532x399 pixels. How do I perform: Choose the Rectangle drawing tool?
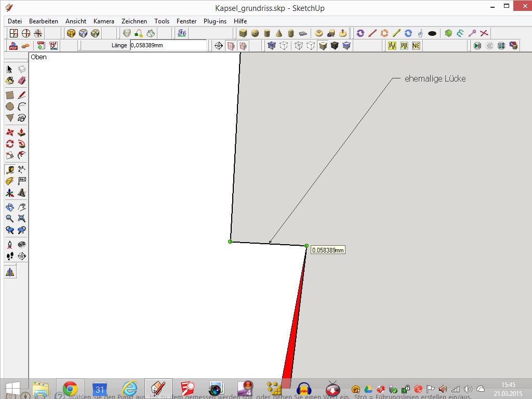(9, 95)
